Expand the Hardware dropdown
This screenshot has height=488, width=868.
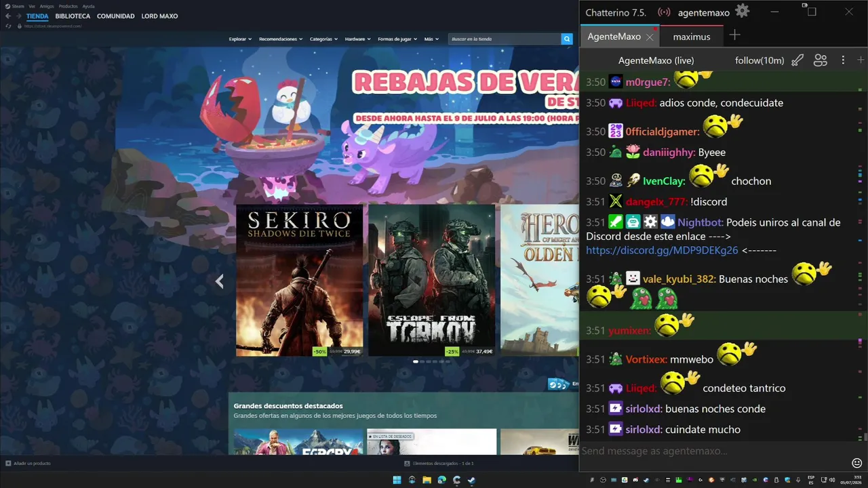(x=357, y=39)
